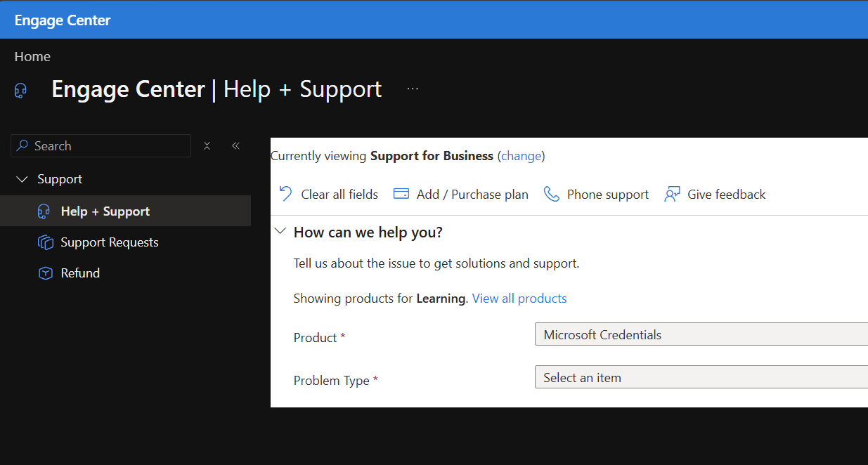
Task: Clear the sidebar search with the X icon
Action: pyautogui.click(x=207, y=145)
